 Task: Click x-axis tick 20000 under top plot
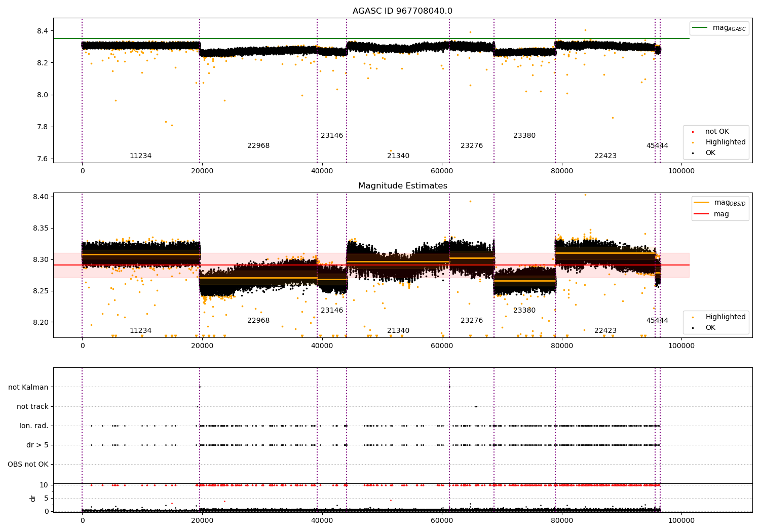click(x=202, y=171)
